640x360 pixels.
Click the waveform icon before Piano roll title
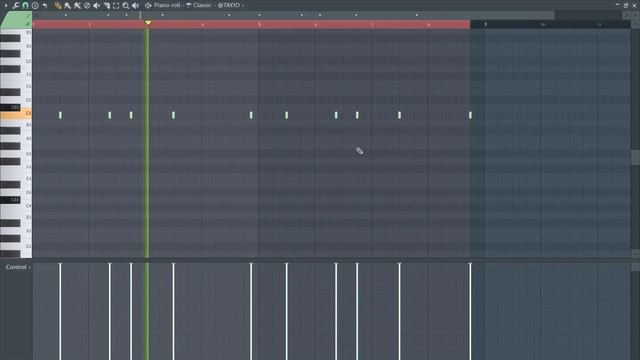(148, 5)
